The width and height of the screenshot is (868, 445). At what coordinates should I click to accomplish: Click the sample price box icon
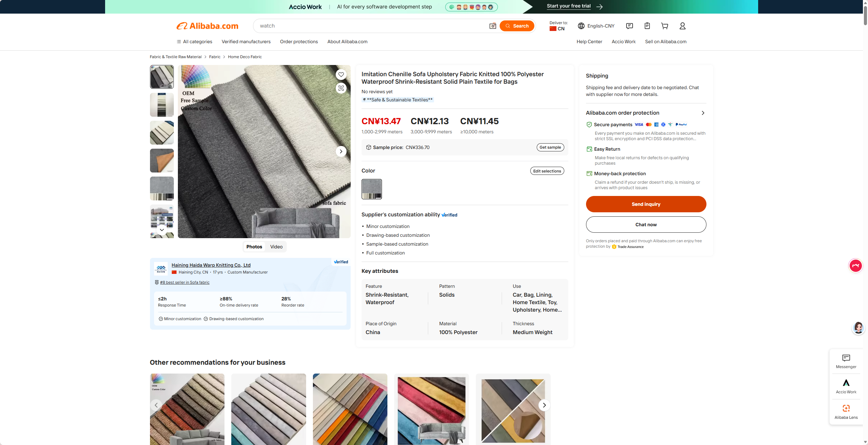(368, 147)
